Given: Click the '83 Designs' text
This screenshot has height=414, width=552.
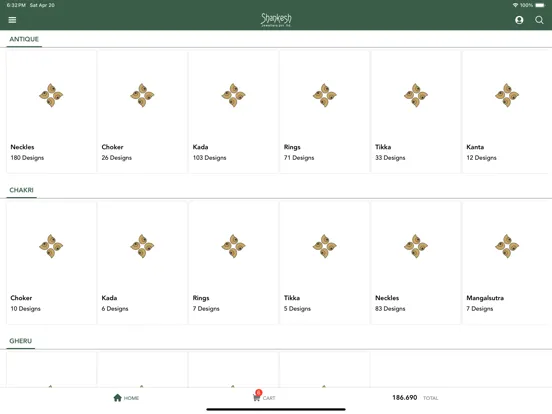Looking at the screenshot, I should [x=390, y=309].
